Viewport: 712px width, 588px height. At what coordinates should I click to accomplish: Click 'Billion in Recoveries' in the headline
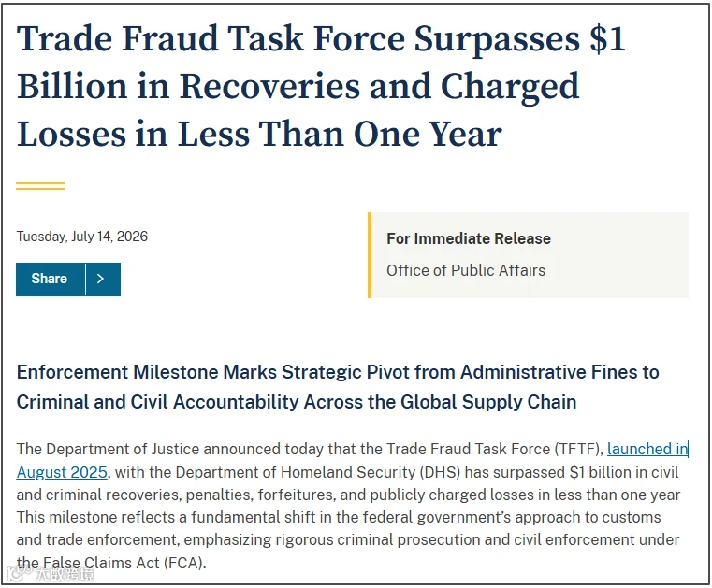click(188, 86)
